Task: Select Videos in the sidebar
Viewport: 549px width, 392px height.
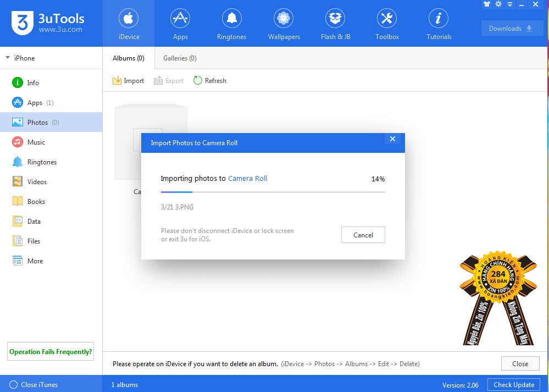Action: (x=51, y=182)
